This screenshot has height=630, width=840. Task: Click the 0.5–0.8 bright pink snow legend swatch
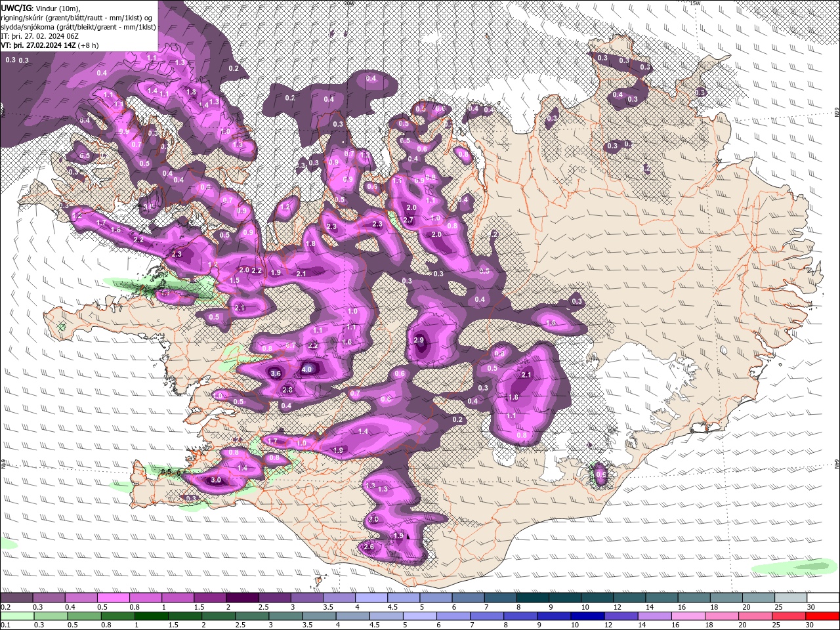(x=113, y=598)
